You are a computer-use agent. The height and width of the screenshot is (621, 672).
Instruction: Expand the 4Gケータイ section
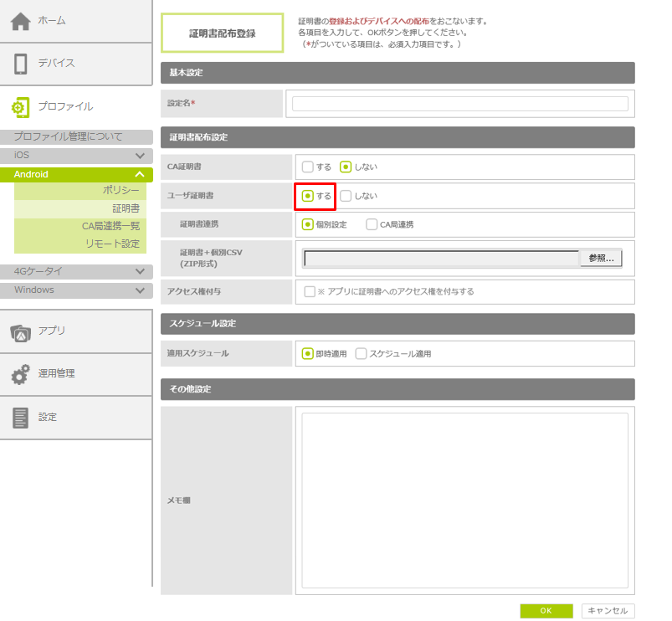pyautogui.click(x=140, y=271)
